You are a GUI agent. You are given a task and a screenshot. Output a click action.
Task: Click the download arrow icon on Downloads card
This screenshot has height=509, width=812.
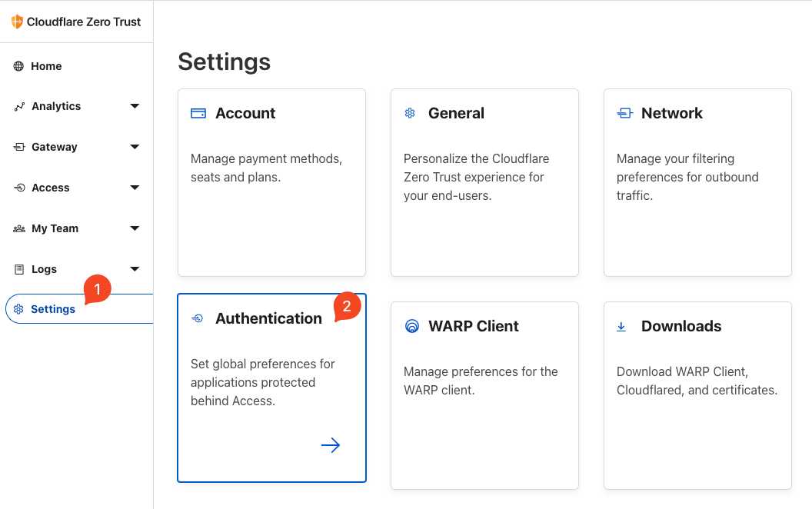coord(621,327)
